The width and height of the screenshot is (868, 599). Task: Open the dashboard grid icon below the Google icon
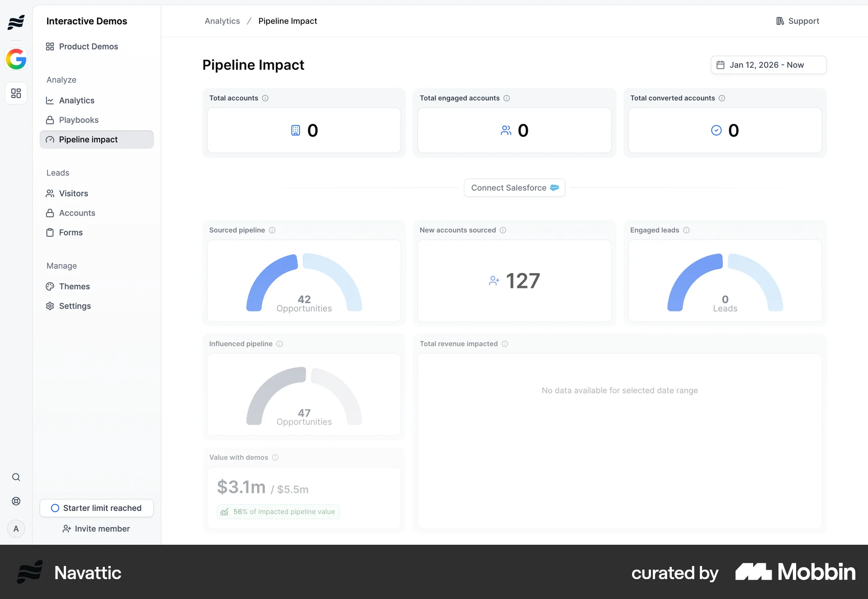tap(16, 94)
